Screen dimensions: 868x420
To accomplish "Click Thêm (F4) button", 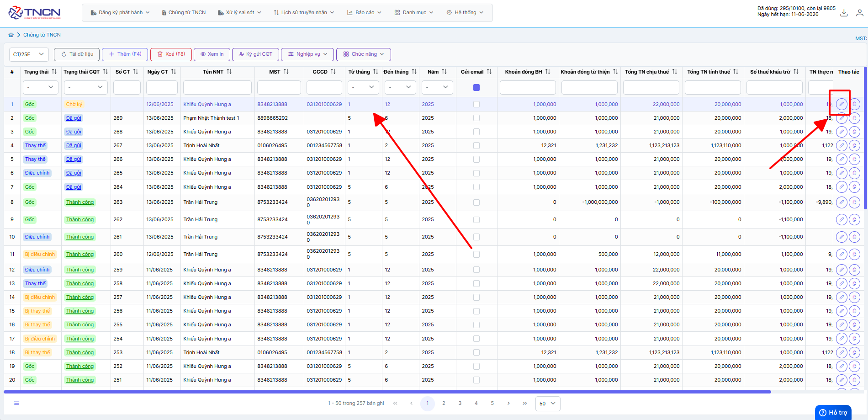I will 125,54.
